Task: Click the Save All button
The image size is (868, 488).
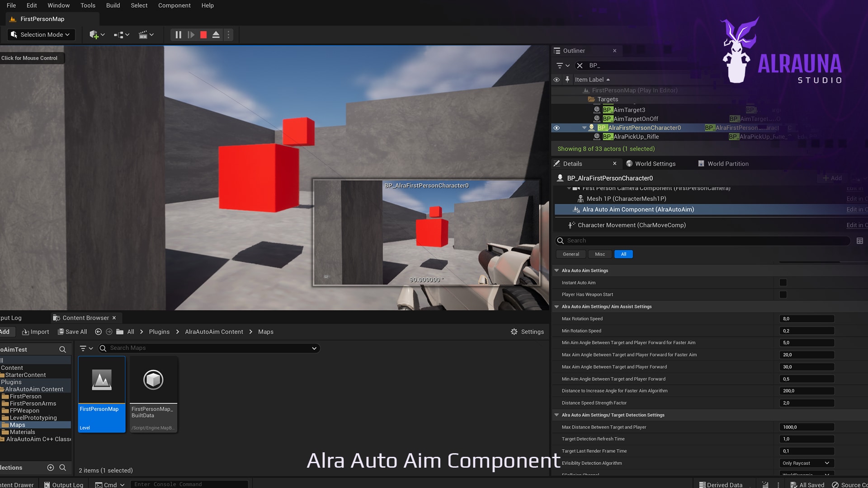Action: tap(72, 332)
